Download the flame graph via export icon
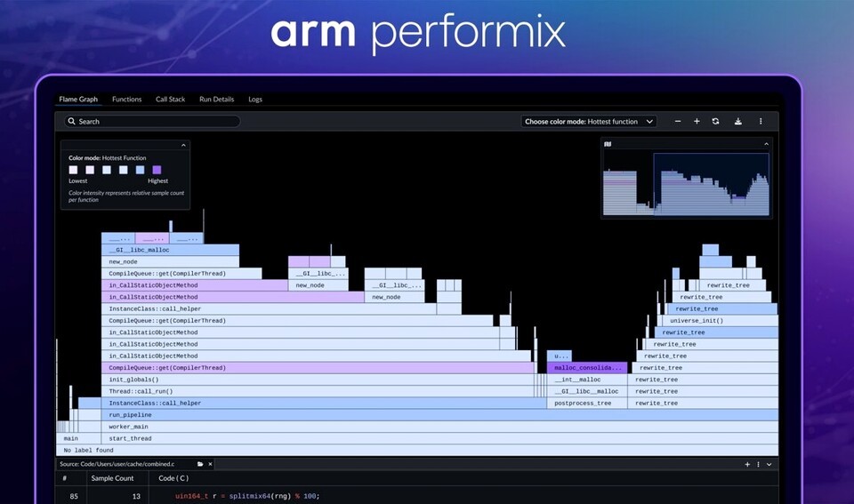 (738, 122)
